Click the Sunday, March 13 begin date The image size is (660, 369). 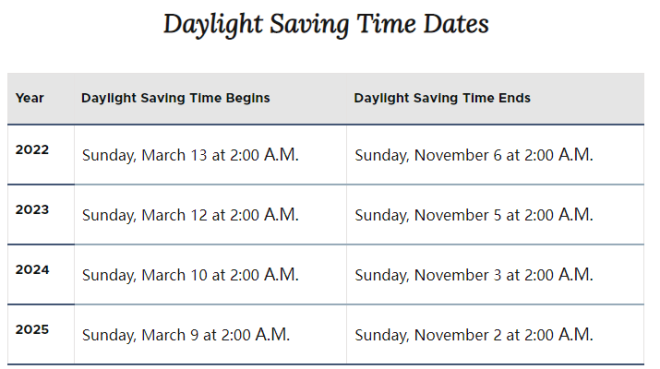tap(190, 155)
